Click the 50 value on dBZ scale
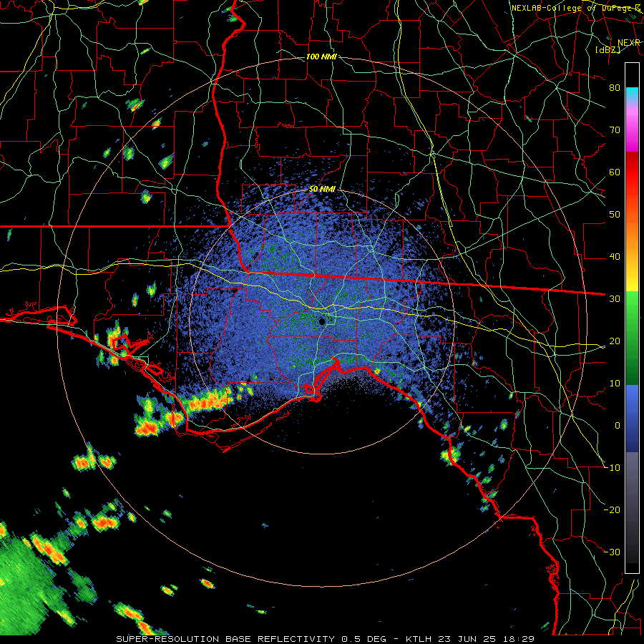644x644 pixels. click(615, 215)
